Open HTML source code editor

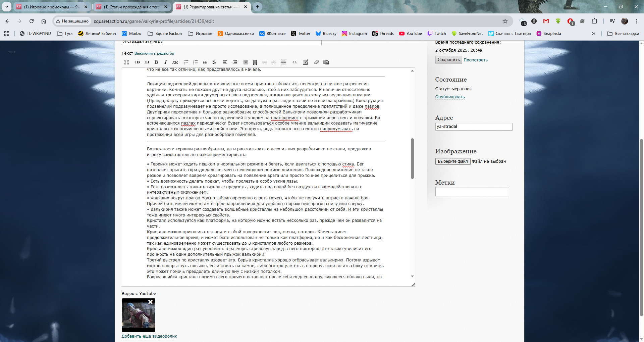point(294,62)
